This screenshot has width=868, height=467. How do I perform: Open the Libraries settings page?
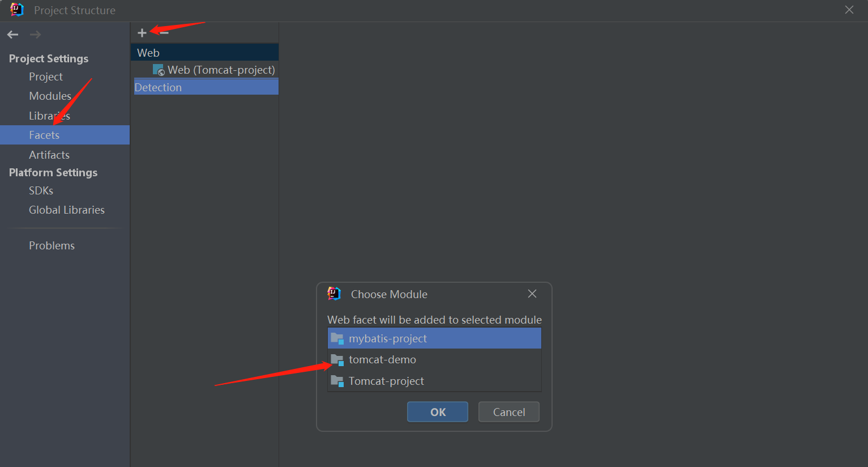(49, 116)
